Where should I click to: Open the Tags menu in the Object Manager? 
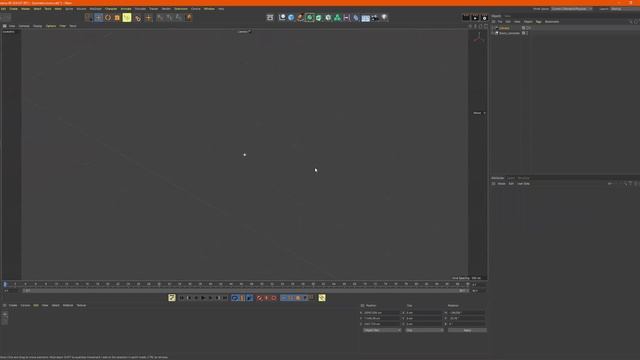pyautogui.click(x=538, y=22)
